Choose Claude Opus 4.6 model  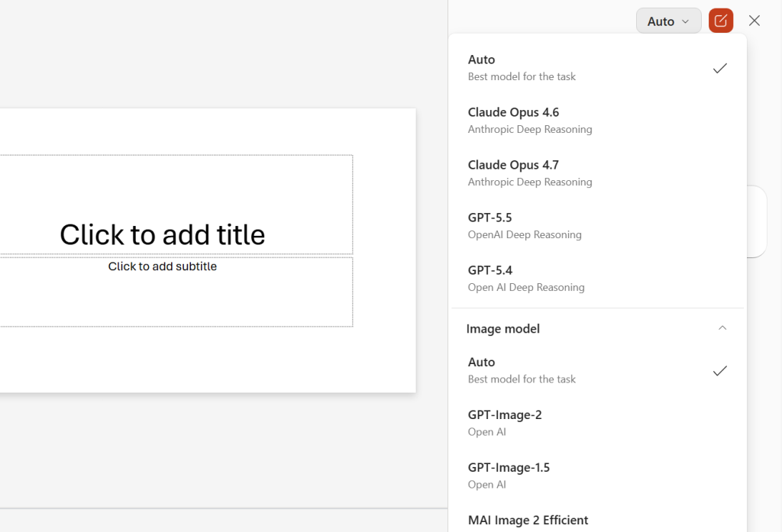click(x=597, y=120)
